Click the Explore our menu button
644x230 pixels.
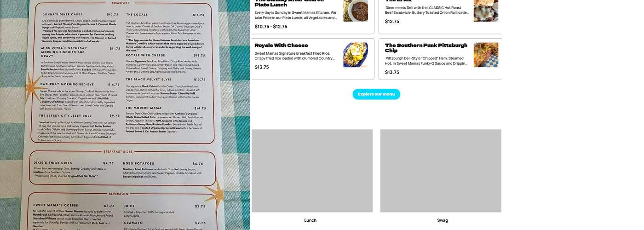[376, 94]
